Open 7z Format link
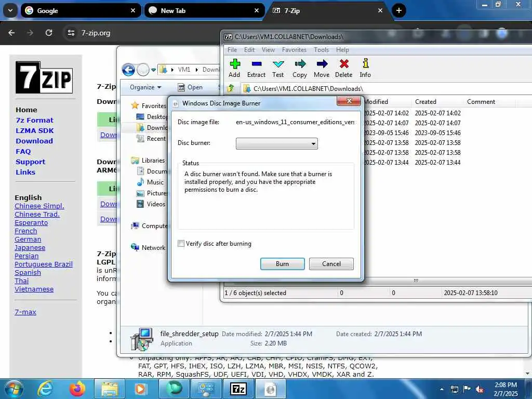 35,121
